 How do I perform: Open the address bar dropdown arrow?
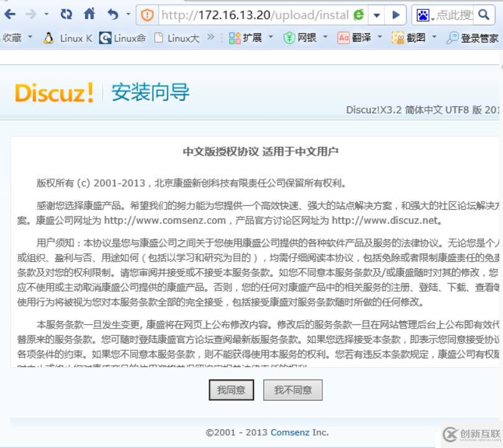coord(377,15)
